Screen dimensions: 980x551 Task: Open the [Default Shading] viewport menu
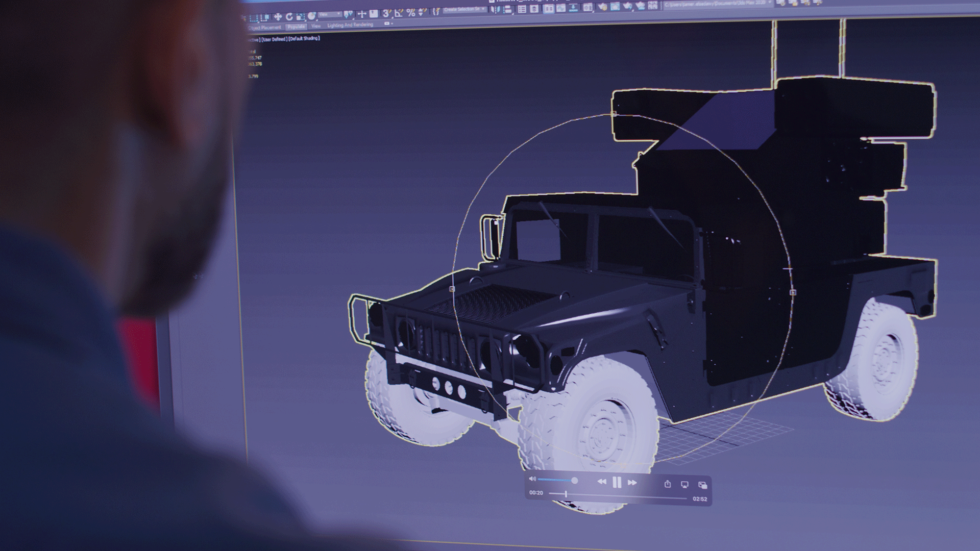click(x=304, y=38)
